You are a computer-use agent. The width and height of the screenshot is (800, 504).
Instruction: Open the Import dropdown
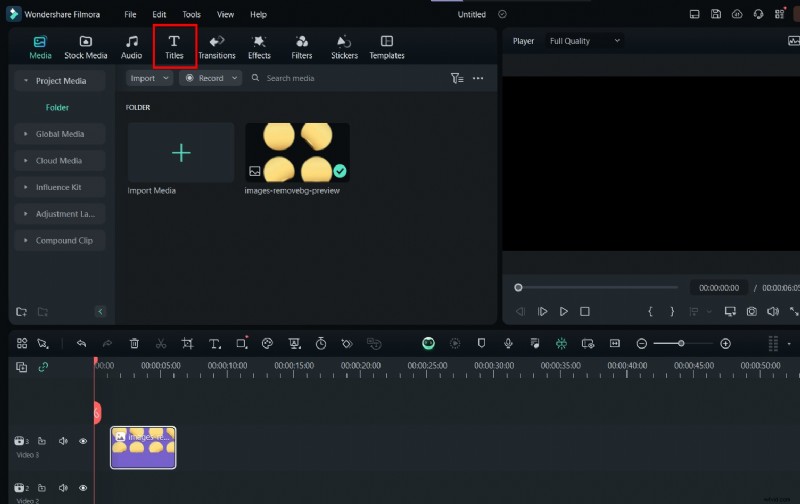(x=149, y=78)
